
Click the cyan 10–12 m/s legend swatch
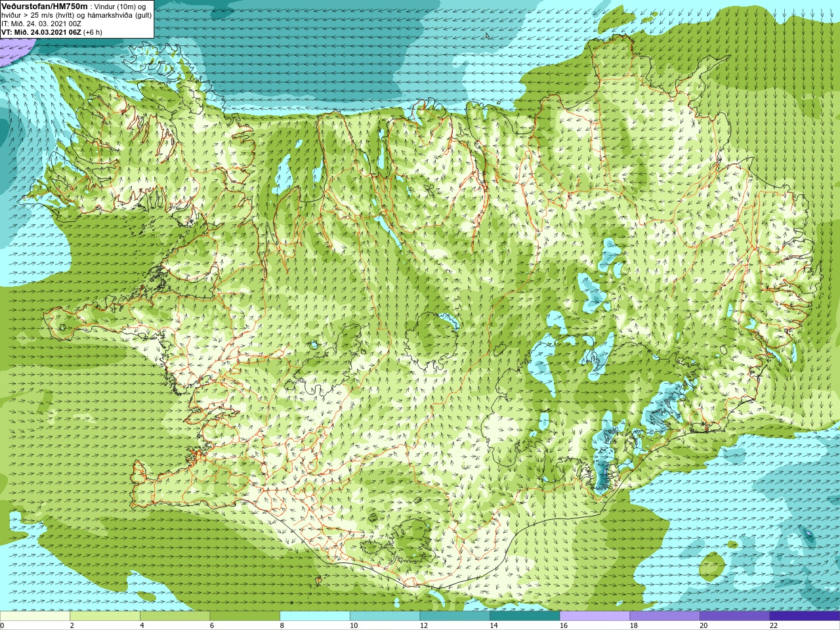click(x=385, y=616)
